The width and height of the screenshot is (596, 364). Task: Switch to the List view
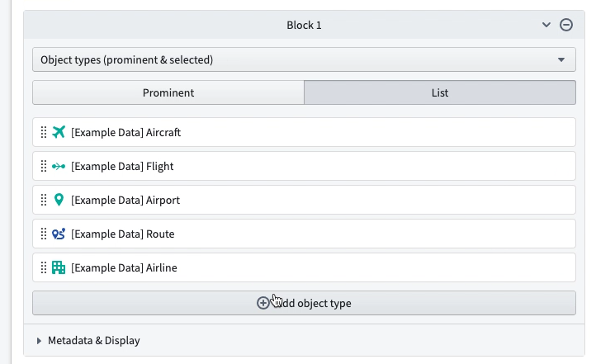[440, 92]
